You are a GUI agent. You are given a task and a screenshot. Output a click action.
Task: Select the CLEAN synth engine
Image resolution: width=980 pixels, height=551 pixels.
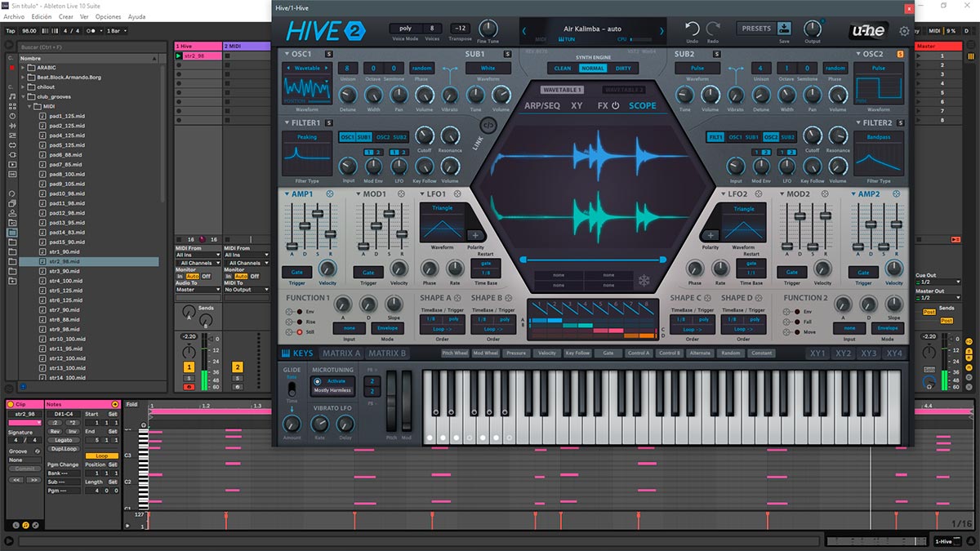click(563, 69)
